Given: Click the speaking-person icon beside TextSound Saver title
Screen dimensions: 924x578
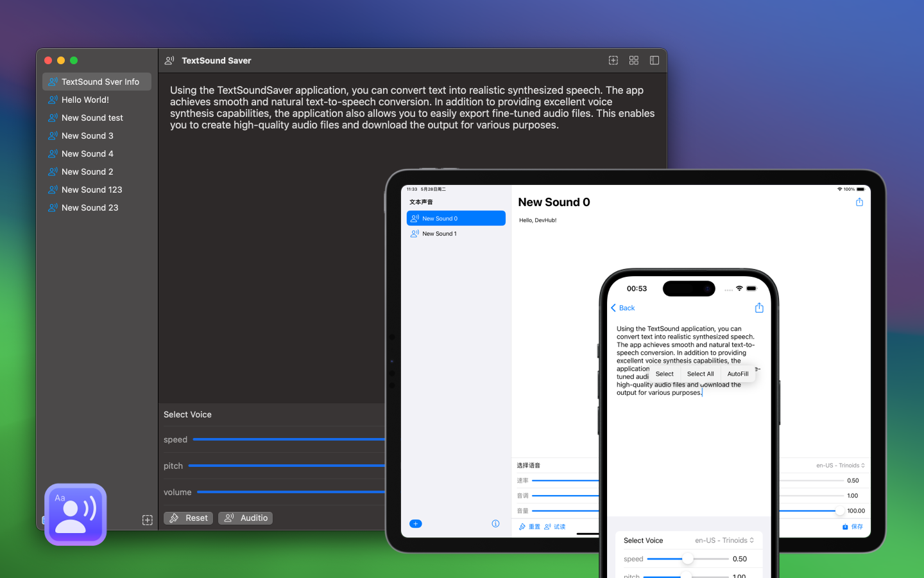Looking at the screenshot, I should (x=169, y=60).
